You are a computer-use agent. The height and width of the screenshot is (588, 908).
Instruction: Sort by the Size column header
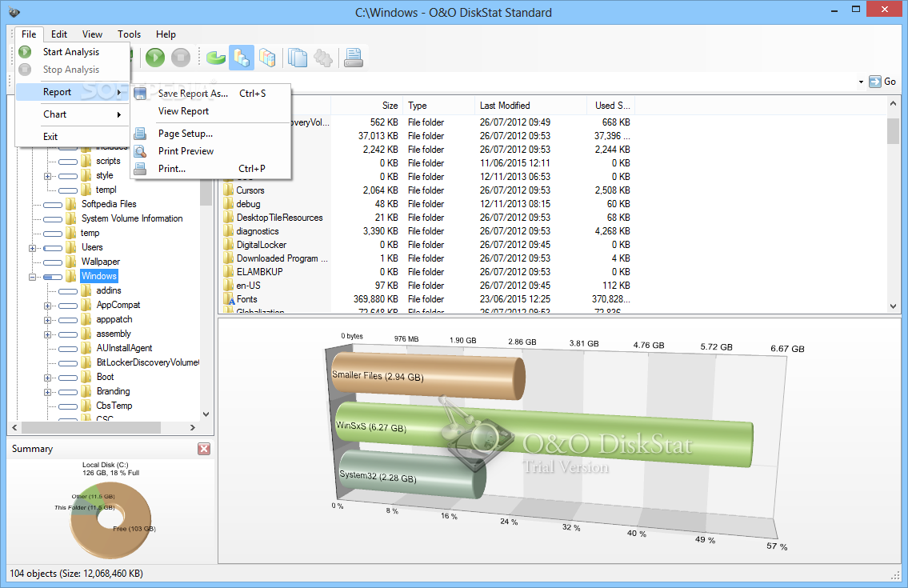366,106
